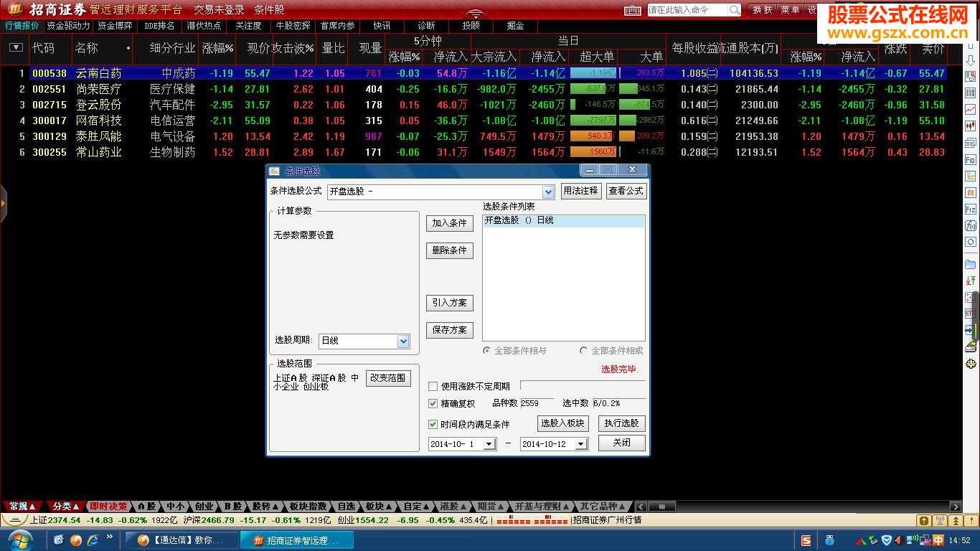980x551 pixels.
Task: Switch to 资金驱动力 tab
Action: [x=69, y=26]
